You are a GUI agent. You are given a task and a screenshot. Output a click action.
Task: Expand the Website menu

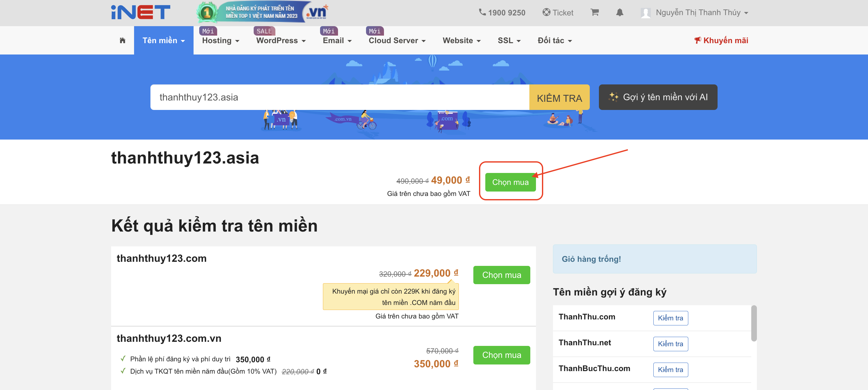pos(461,41)
